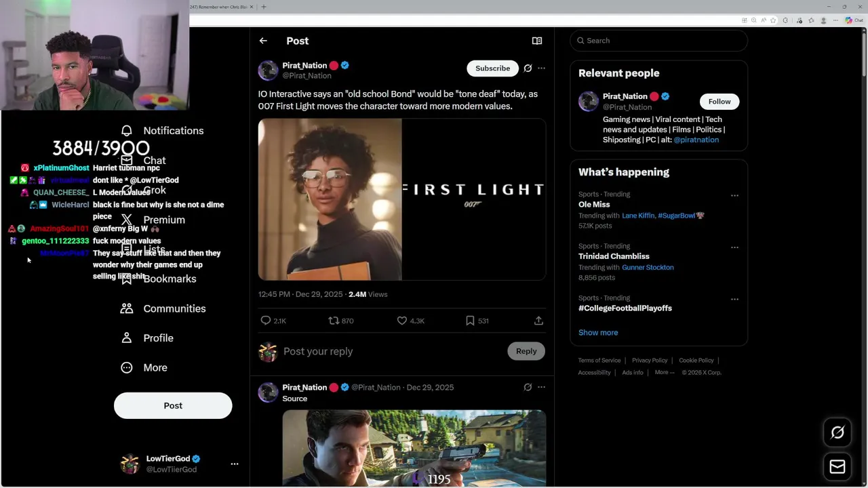
Task: Open more options for Trinidad Chambliss trend
Action: [734, 247]
